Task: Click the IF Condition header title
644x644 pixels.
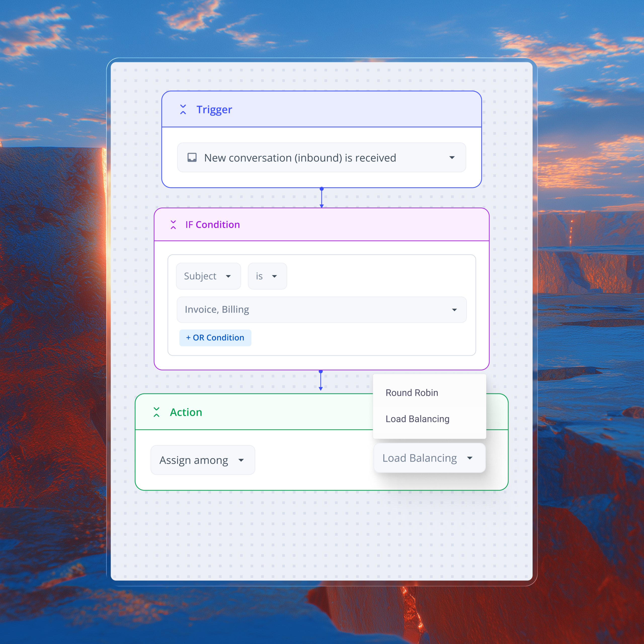Action: coord(212,225)
